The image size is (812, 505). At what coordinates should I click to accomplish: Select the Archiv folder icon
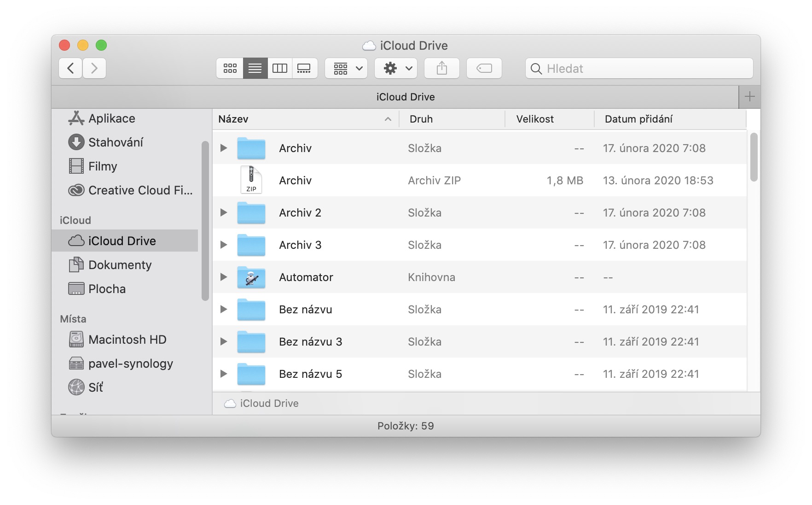[251, 148]
